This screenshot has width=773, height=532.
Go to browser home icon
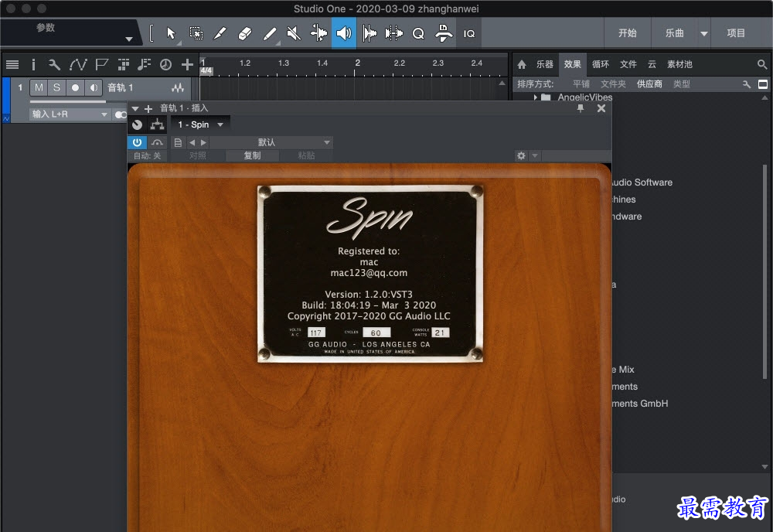tap(522, 64)
